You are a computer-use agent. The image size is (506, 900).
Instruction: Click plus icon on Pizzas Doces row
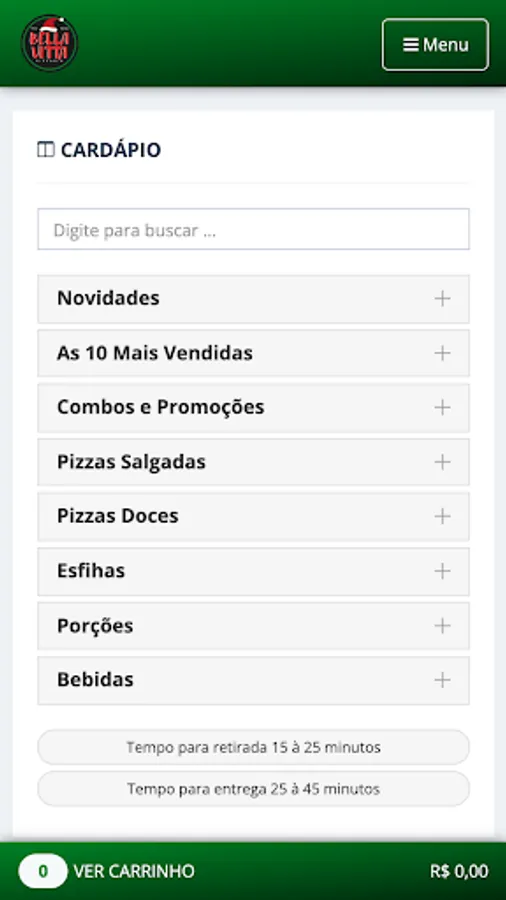[442, 517]
